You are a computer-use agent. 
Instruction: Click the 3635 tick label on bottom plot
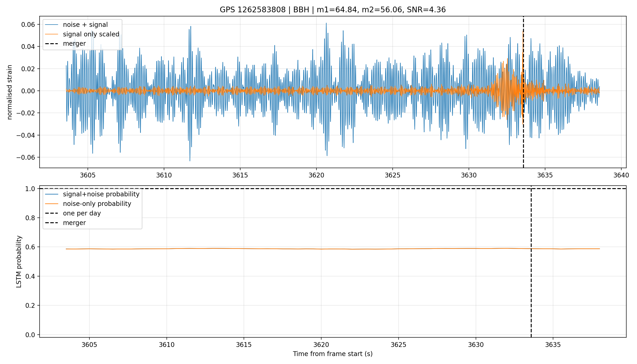pyautogui.click(x=553, y=345)
